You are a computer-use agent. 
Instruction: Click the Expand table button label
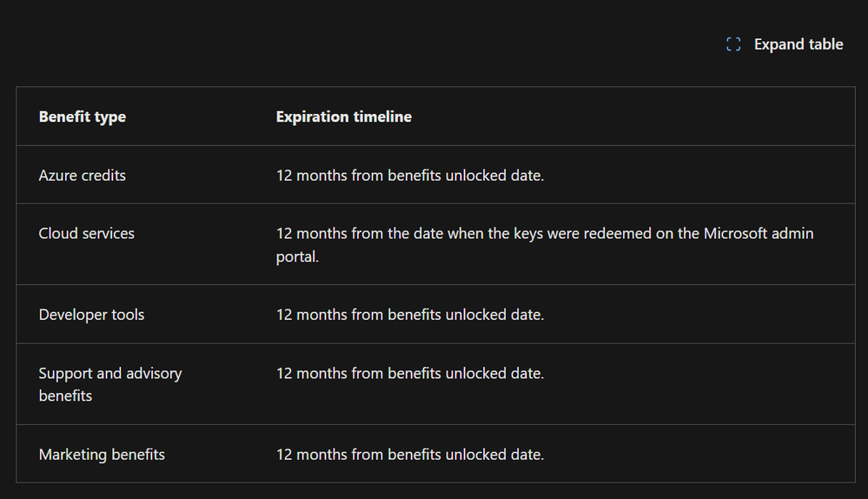click(798, 44)
